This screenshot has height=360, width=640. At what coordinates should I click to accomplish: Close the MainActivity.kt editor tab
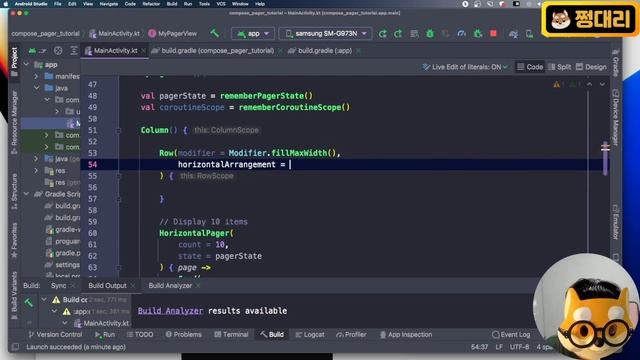pos(143,51)
